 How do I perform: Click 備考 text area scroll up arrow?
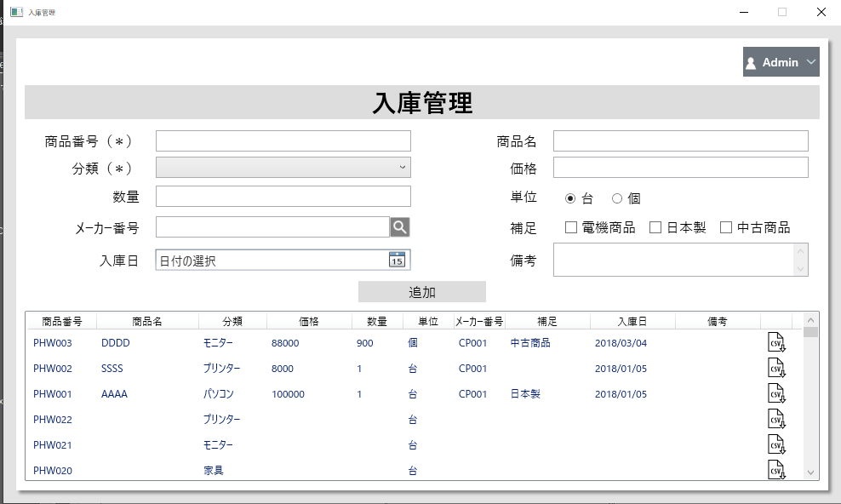pos(801,251)
